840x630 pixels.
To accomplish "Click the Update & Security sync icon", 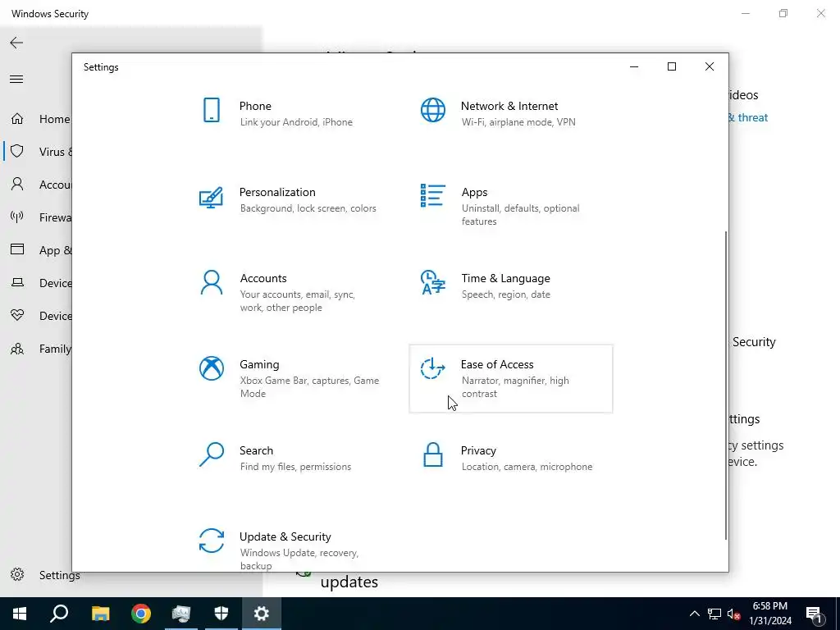I will point(212,541).
